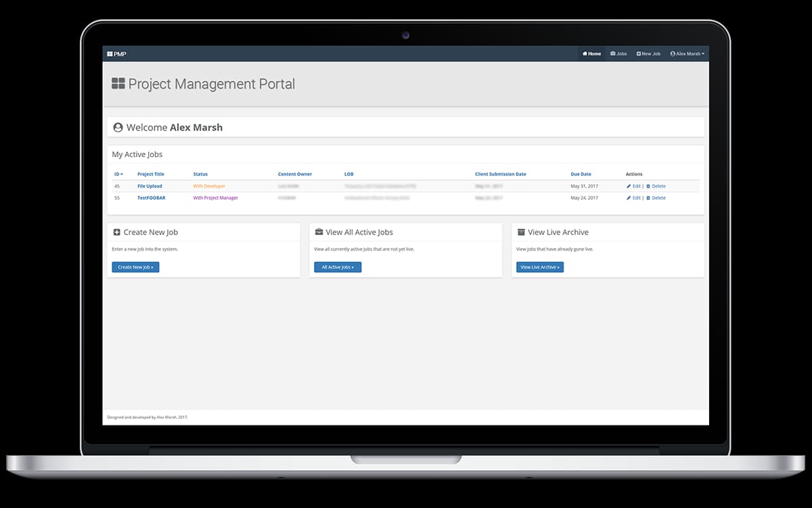Toggle the ID column sort order
812x508 pixels.
[118, 173]
